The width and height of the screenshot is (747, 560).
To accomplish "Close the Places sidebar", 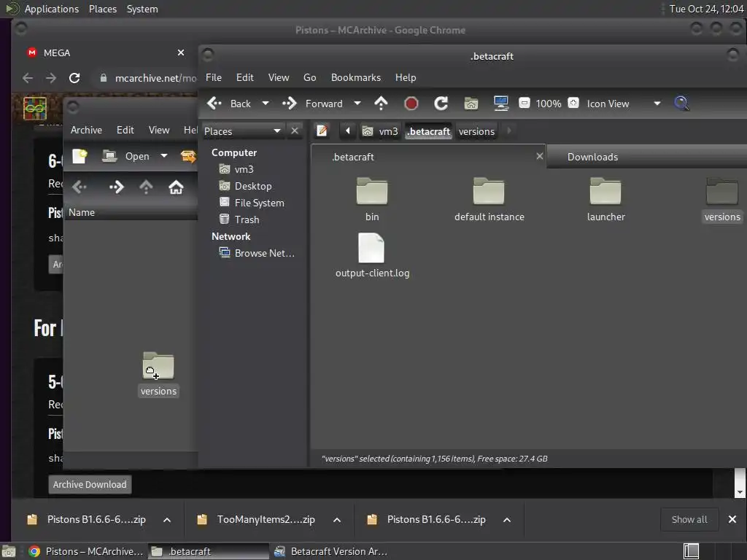I will [295, 131].
